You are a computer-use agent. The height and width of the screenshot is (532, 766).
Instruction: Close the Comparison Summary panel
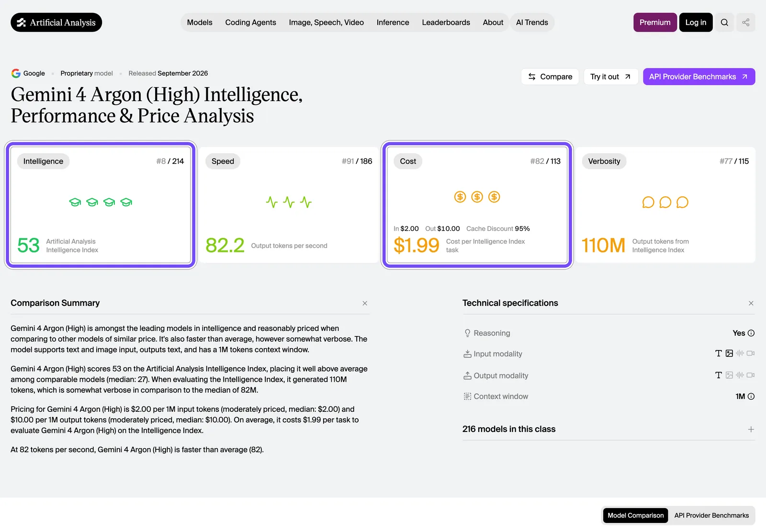pyautogui.click(x=365, y=304)
